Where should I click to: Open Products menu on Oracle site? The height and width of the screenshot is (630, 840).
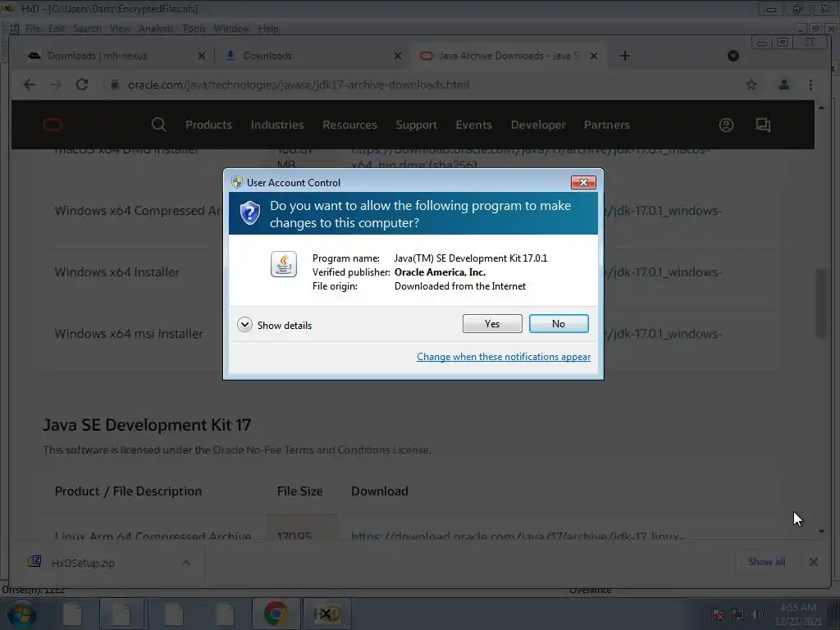(208, 125)
